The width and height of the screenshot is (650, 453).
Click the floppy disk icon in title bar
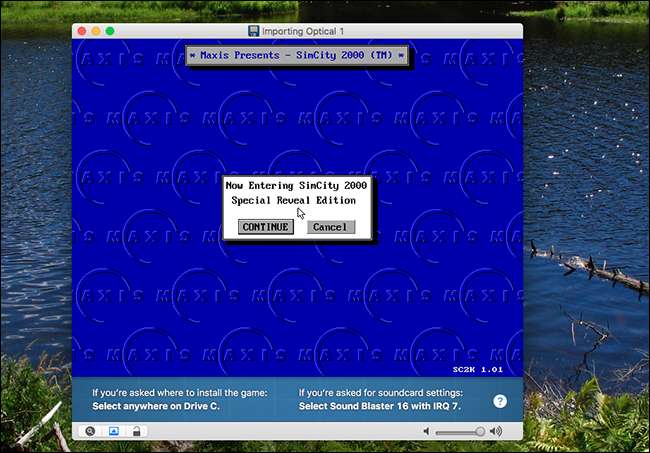253,31
